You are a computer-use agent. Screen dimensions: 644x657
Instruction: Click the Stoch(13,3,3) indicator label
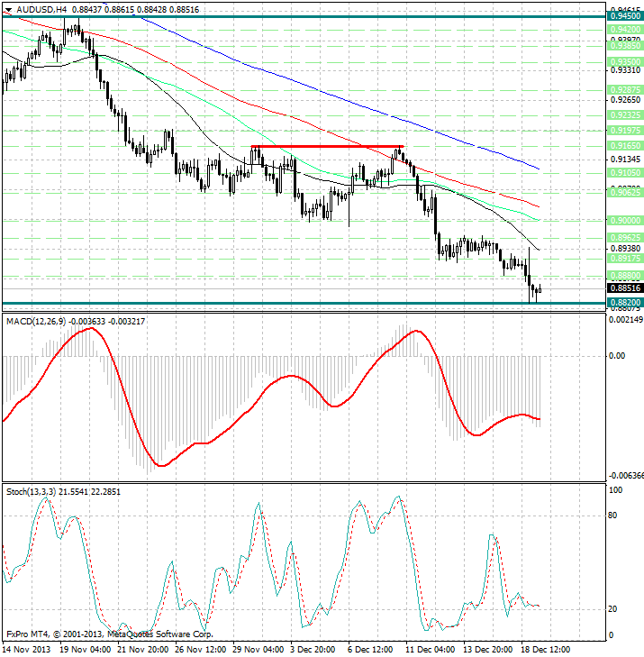pyautogui.click(x=36, y=491)
